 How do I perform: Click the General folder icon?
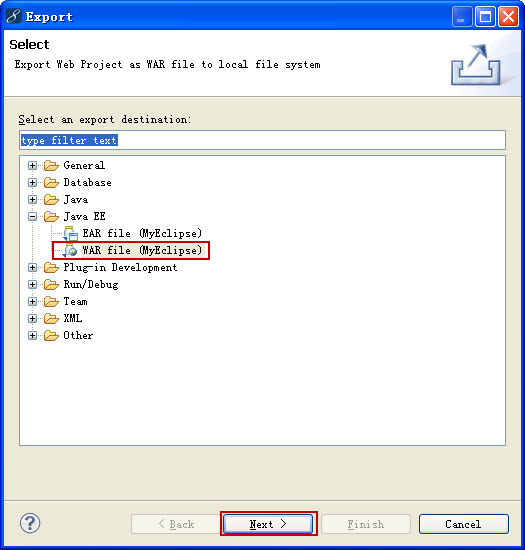[51, 165]
